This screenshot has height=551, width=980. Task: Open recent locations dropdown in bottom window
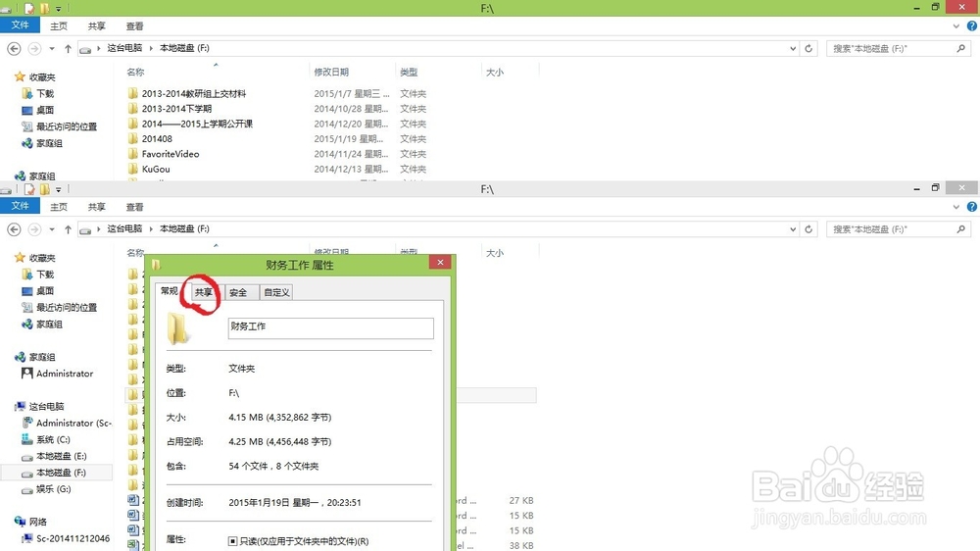(x=52, y=228)
